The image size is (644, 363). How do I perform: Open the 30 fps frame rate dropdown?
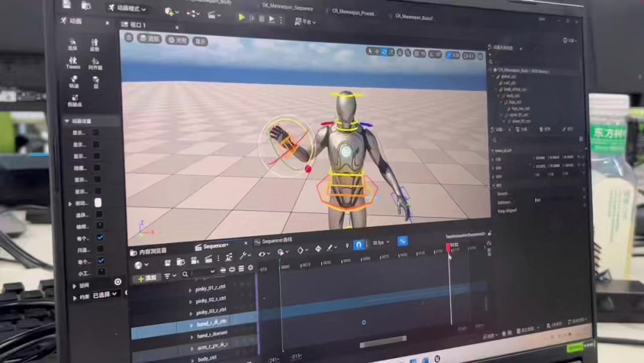pos(381,243)
